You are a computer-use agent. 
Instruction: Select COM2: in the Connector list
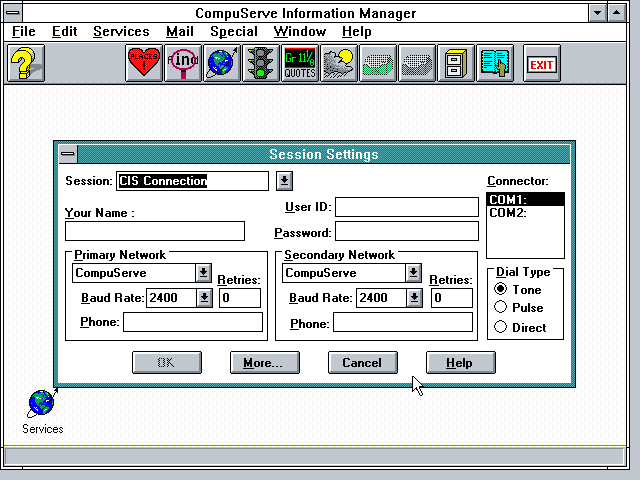525,213
